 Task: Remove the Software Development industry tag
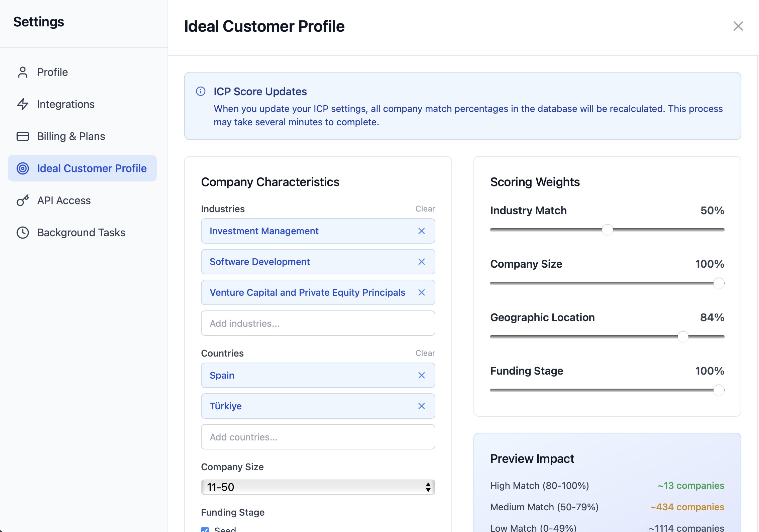pos(422,262)
